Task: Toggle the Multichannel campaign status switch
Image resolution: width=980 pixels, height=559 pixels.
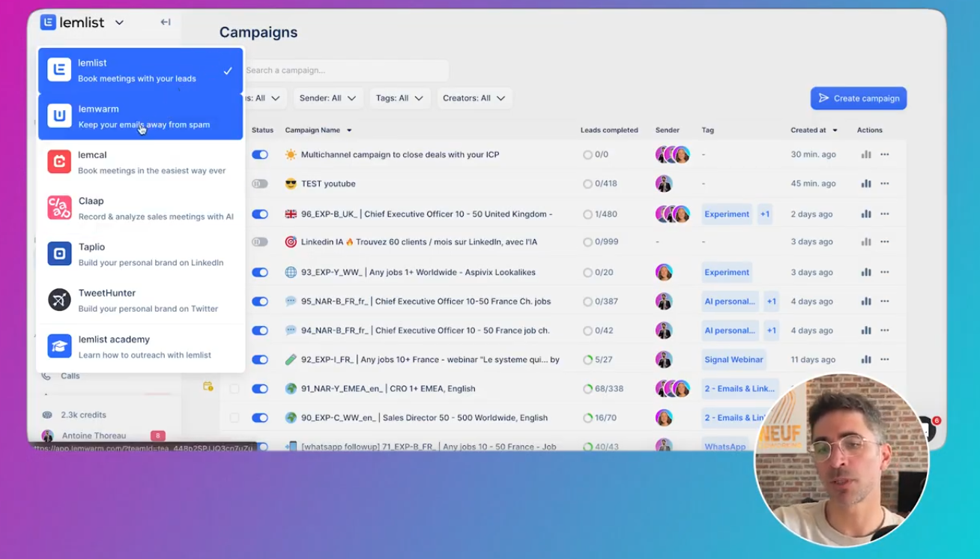Action: pyautogui.click(x=260, y=154)
